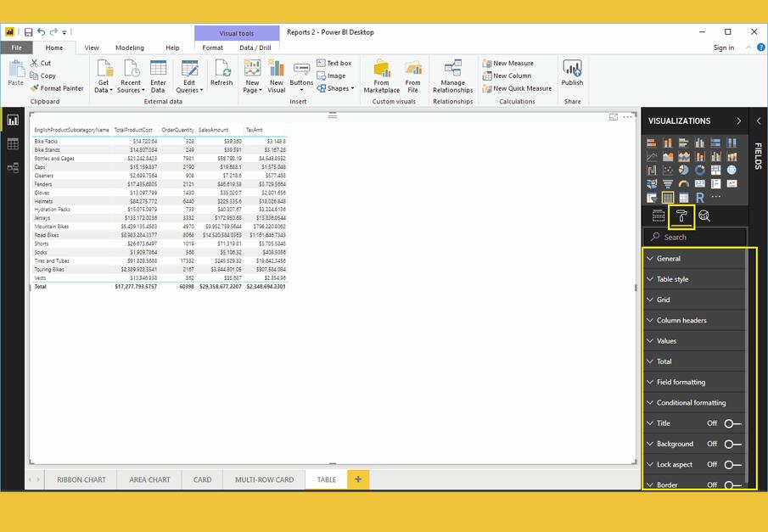Switch to the View ribbon tab
768x532 pixels.
point(92,48)
